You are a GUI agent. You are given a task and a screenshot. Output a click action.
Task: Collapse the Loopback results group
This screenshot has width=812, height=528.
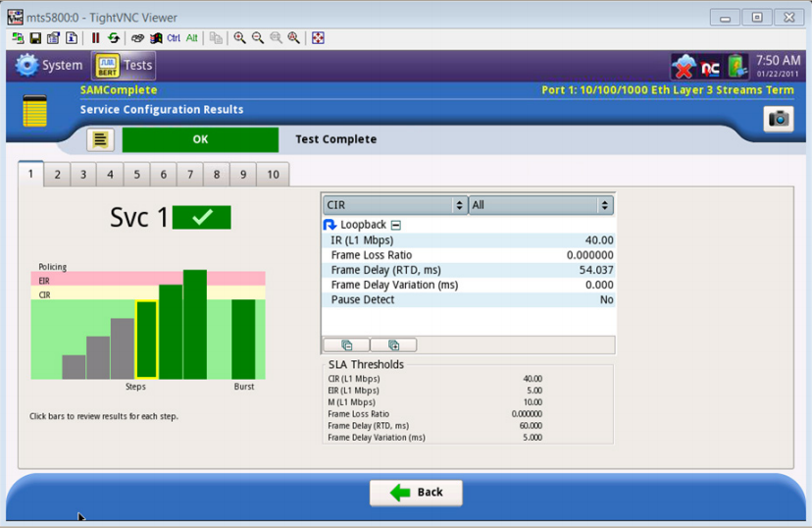click(396, 225)
